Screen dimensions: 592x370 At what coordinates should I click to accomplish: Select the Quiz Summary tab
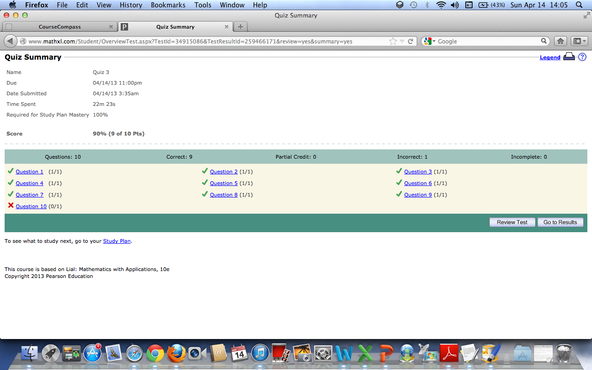(x=175, y=27)
